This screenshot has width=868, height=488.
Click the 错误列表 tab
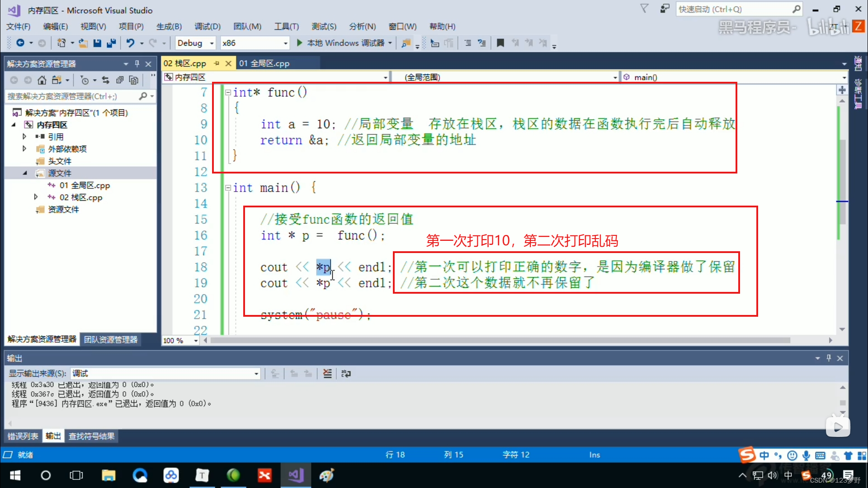[x=22, y=436]
